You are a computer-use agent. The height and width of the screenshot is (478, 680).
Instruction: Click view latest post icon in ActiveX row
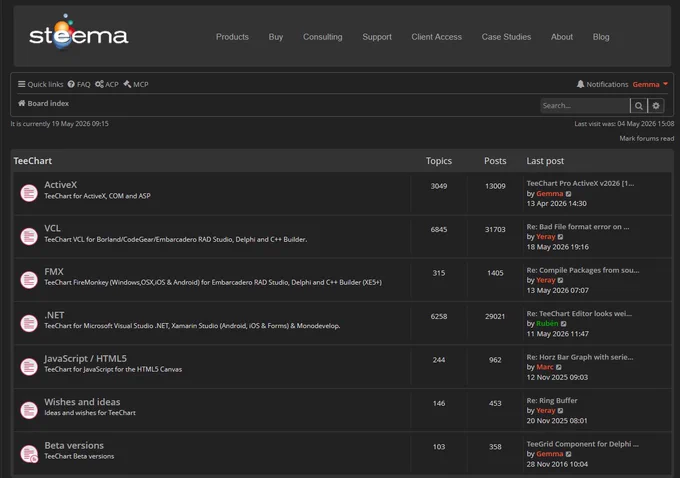569,194
